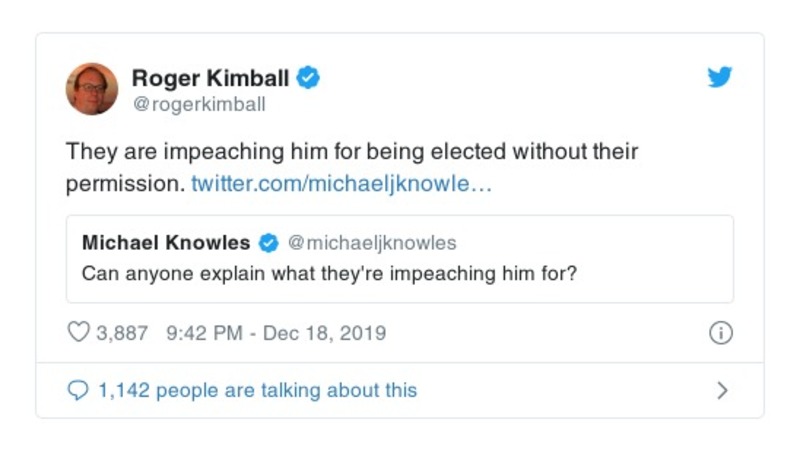Open tweet info circle icon
The height and width of the screenshot is (467, 800).
click(720, 334)
